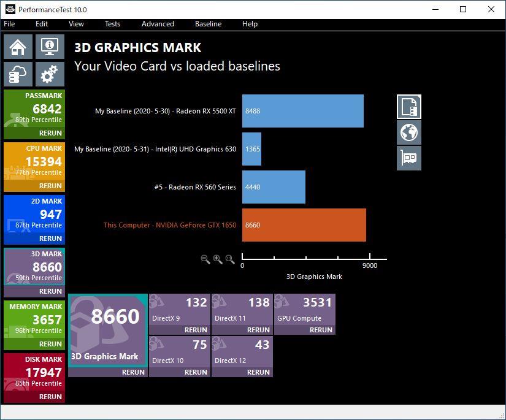Show video card comparison icon
The height and width of the screenshot is (420, 506).
pos(409,158)
